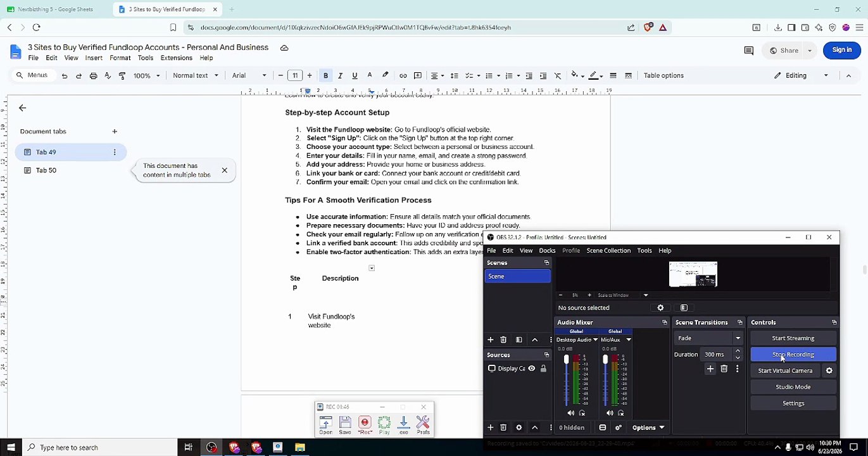The height and width of the screenshot is (456, 868).
Task: Toggle the lock on Display Capture source
Action: click(x=543, y=369)
